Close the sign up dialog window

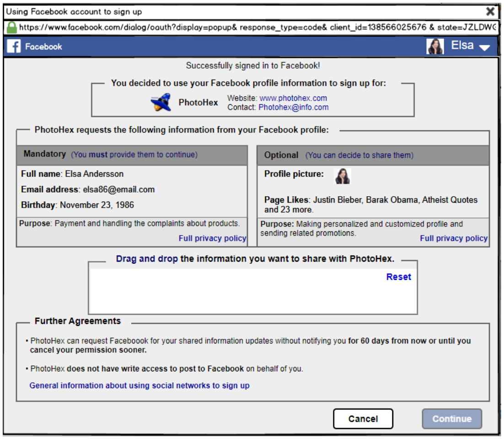(x=490, y=11)
